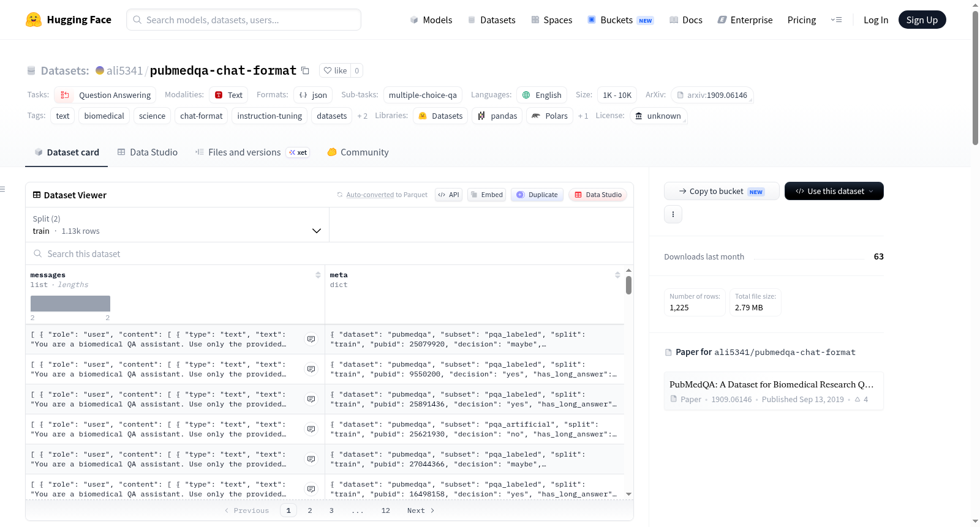The height and width of the screenshot is (527, 980).
Task: Open the arxiv:1909.06146 tag
Action: click(x=712, y=95)
